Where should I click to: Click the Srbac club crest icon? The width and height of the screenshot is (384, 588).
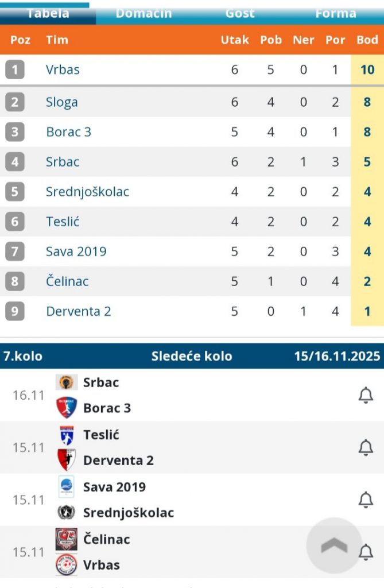(x=65, y=382)
